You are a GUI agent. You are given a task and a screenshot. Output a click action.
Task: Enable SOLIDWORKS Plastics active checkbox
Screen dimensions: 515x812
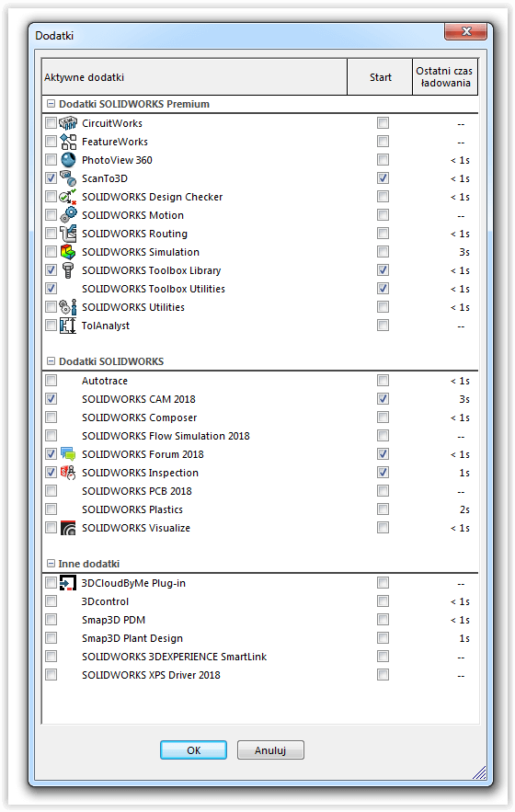click(51, 509)
